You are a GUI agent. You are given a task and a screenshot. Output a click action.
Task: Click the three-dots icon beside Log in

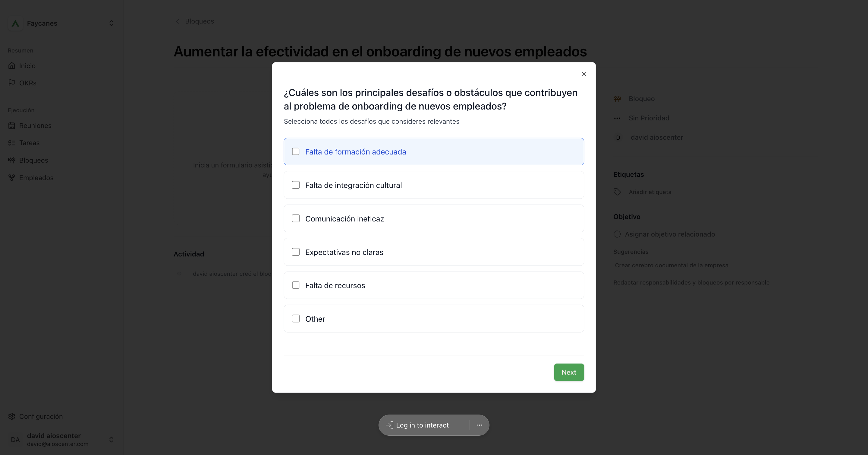pyautogui.click(x=479, y=425)
